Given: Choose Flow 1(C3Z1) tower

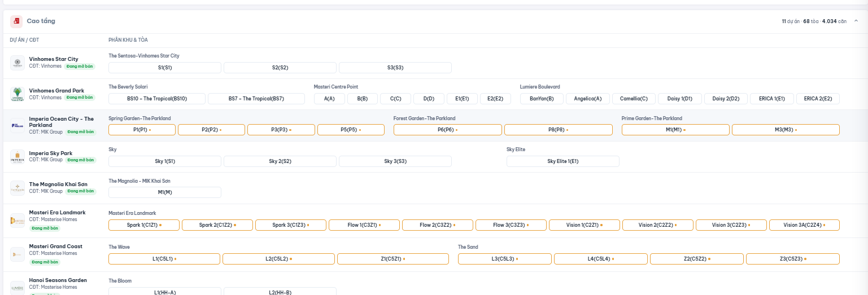Looking at the screenshot, I should point(364,225).
